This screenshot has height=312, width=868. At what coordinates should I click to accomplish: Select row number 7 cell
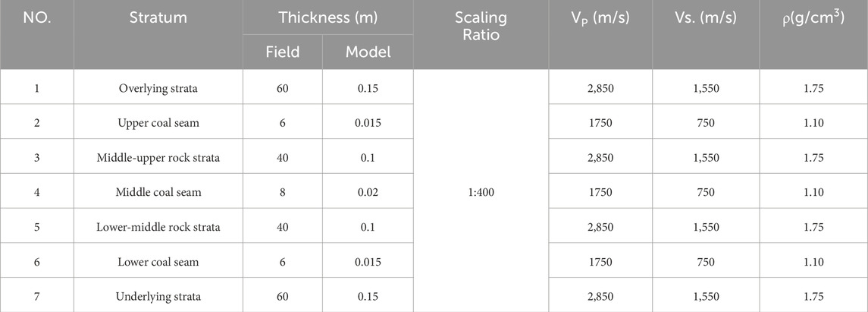click(37, 296)
